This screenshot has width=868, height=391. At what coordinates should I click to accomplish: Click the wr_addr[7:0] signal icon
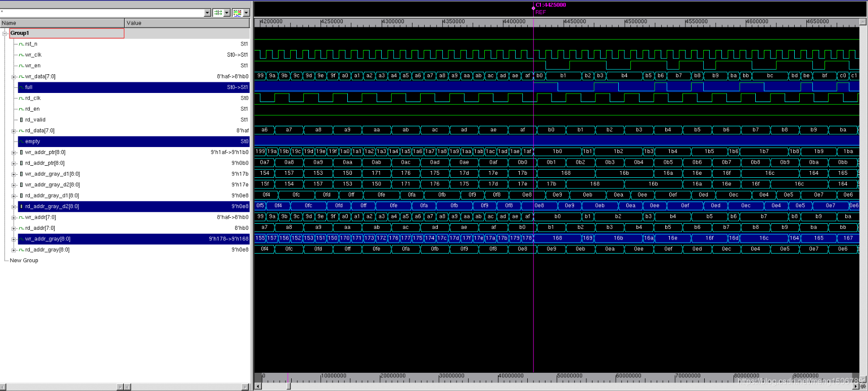(x=21, y=217)
